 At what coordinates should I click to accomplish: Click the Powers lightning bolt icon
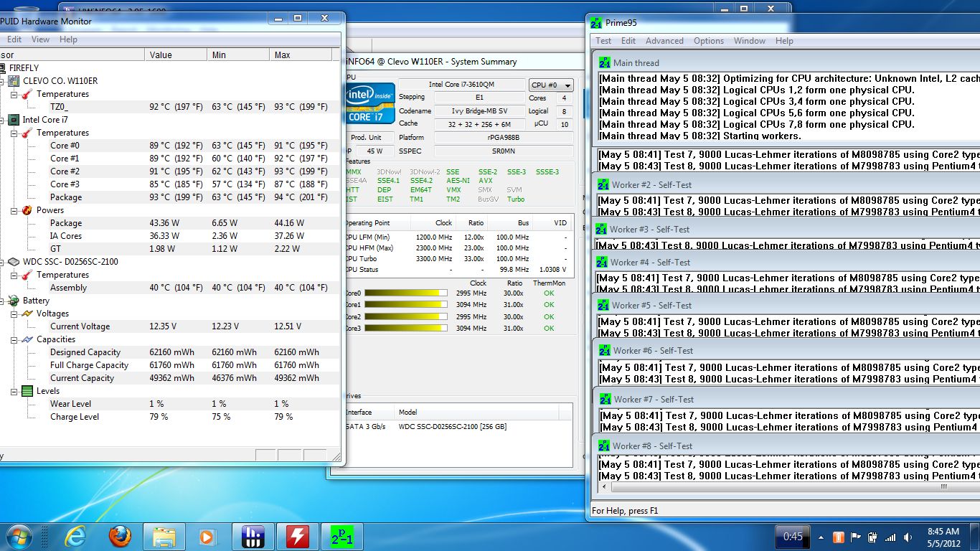tap(27, 210)
